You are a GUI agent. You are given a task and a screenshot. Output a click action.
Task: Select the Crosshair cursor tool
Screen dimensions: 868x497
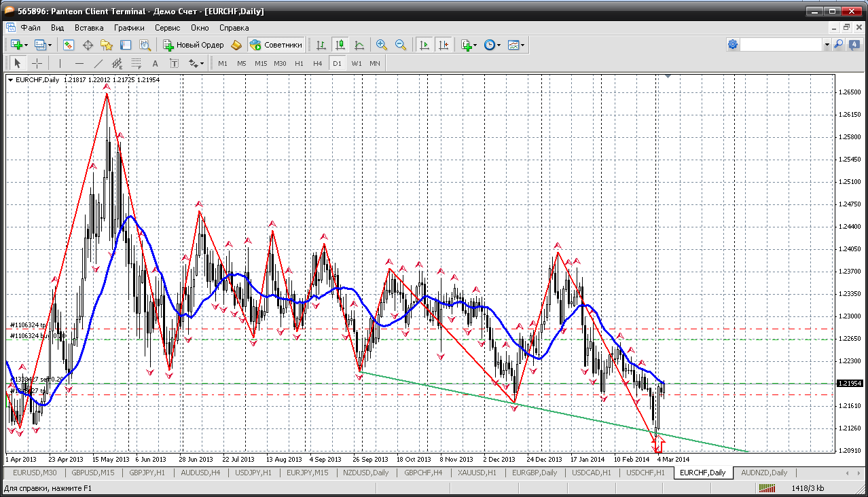pyautogui.click(x=37, y=63)
